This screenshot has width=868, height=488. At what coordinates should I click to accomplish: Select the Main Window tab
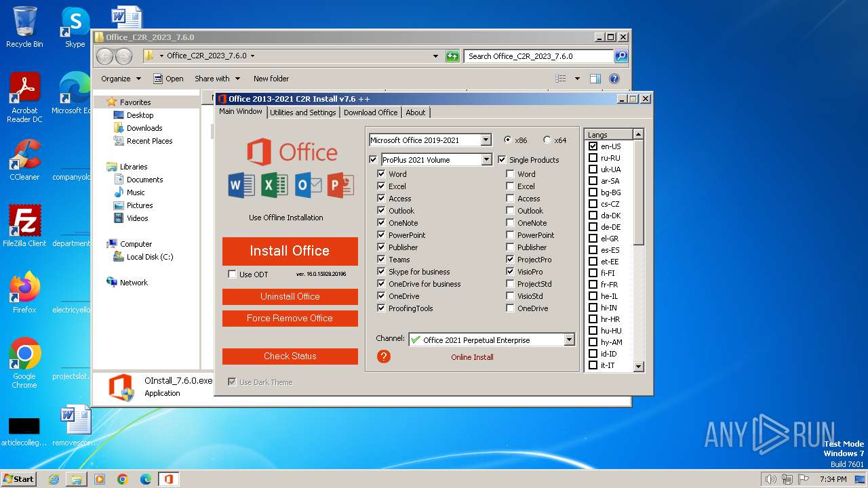[241, 111]
